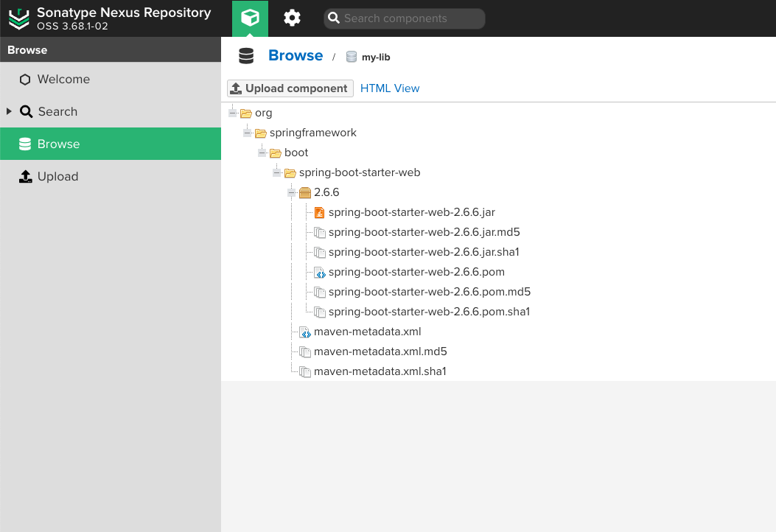Collapse the org folder node

(233, 113)
